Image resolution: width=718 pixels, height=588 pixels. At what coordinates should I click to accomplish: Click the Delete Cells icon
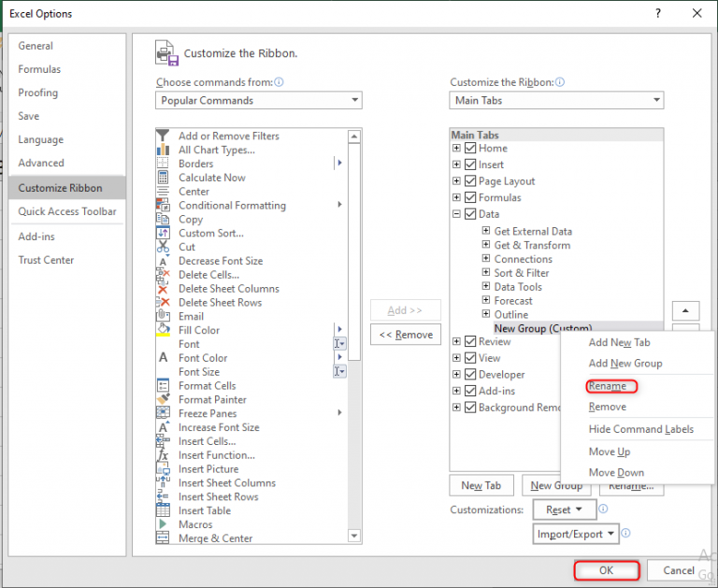coord(163,275)
